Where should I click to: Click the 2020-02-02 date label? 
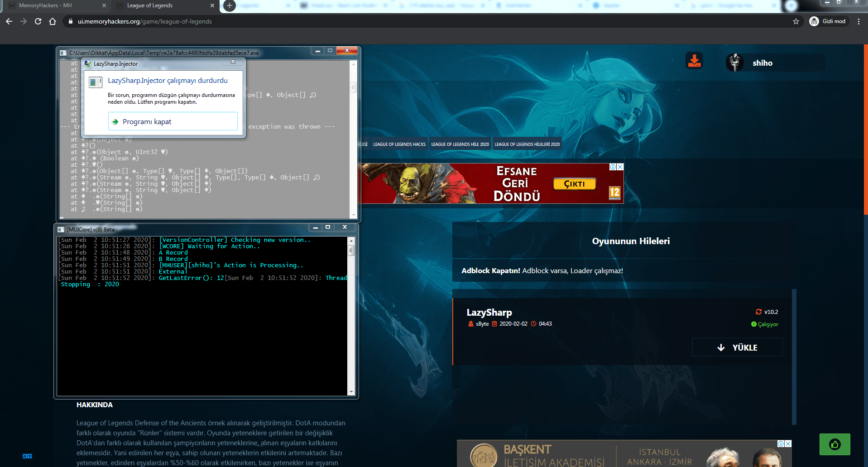pyautogui.click(x=513, y=324)
